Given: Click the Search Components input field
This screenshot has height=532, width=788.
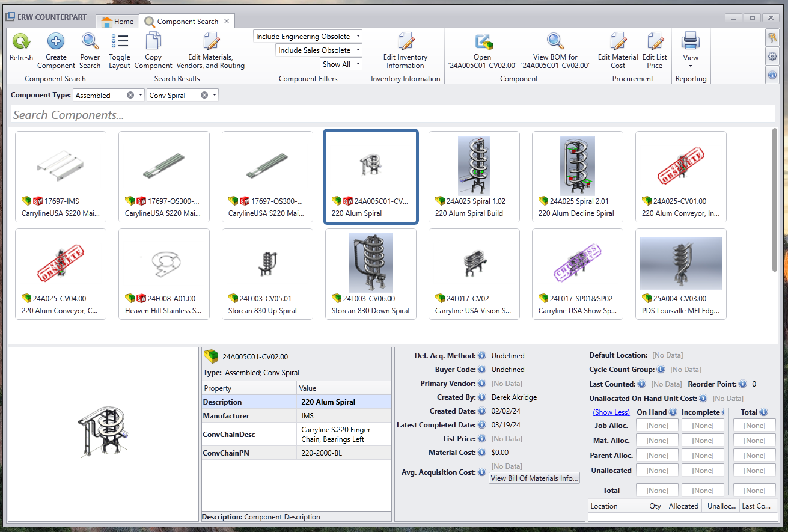Looking at the screenshot, I should [x=393, y=115].
